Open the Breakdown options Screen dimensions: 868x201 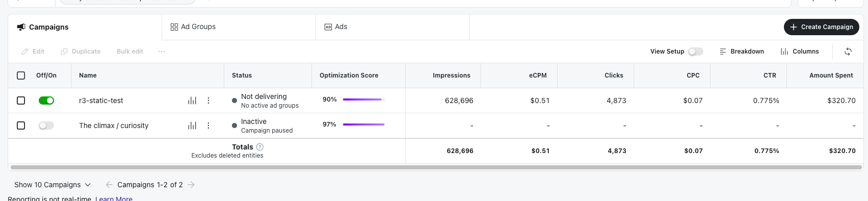coord(742,52)
